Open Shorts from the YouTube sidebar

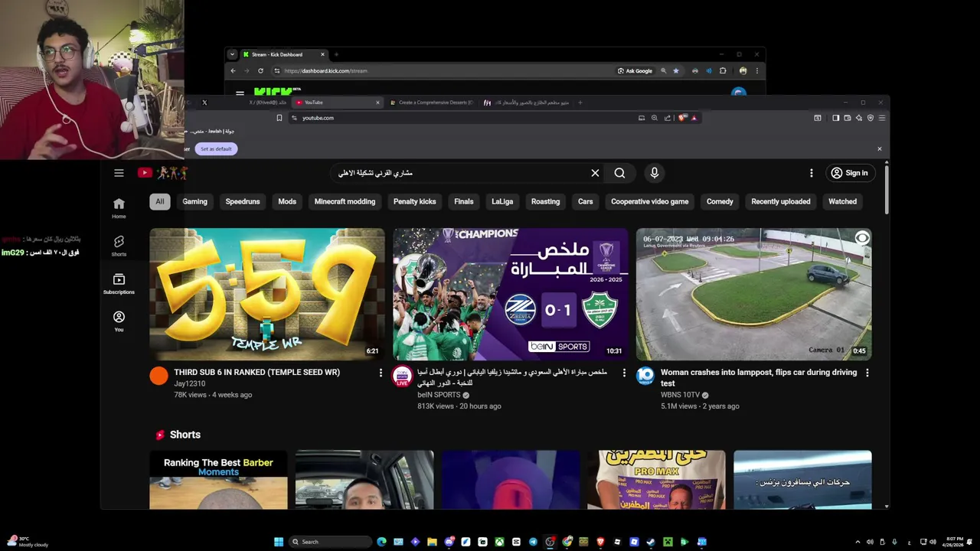point(119,246)
